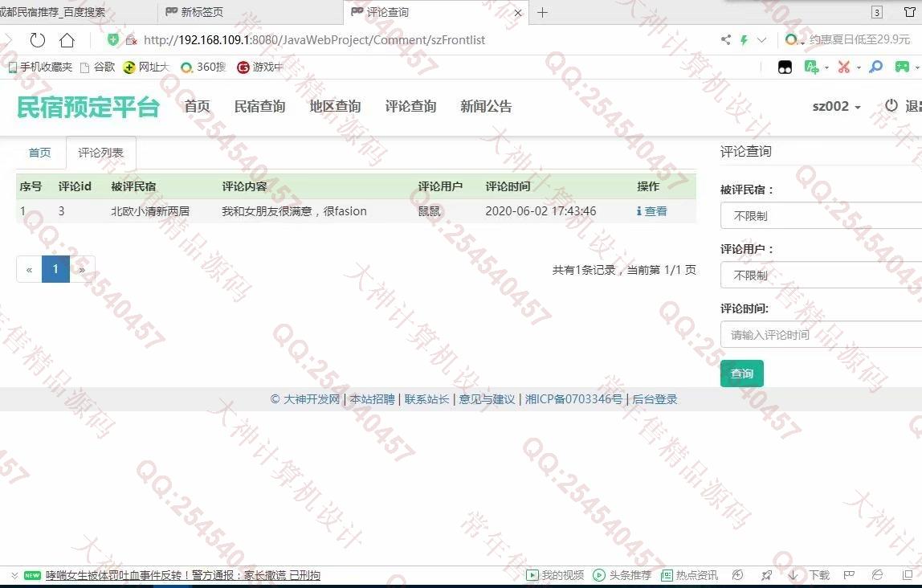Open the 后台登录 footer link
This screenshot has height=588, width=922.
pyautogui.click(x=655, y=399)
